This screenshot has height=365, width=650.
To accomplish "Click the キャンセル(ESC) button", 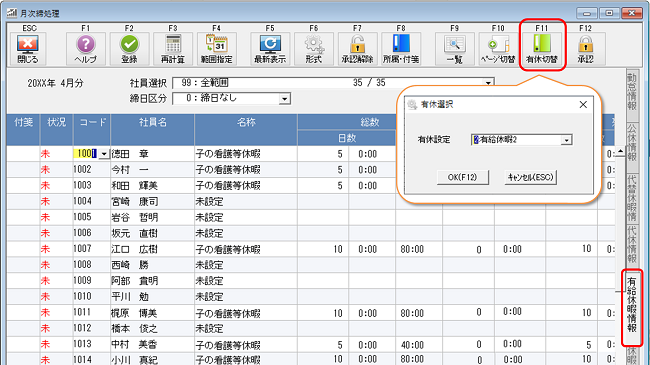I will [531, 177].
